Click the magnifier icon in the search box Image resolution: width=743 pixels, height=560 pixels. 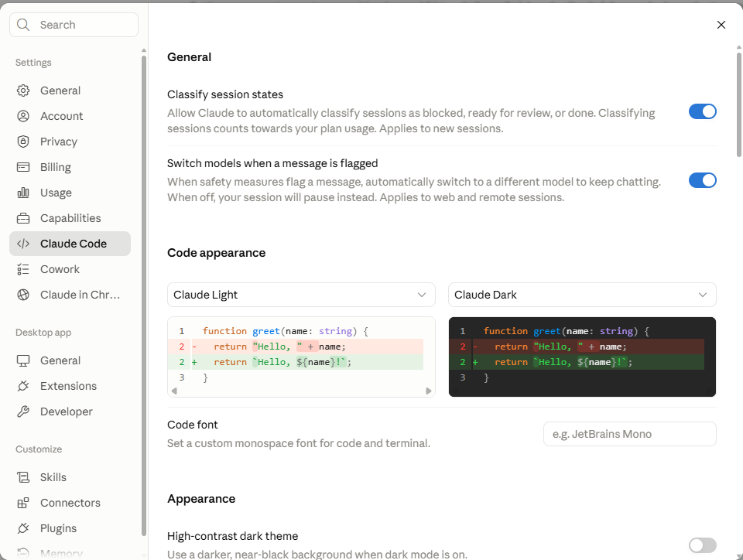point(23,25)
